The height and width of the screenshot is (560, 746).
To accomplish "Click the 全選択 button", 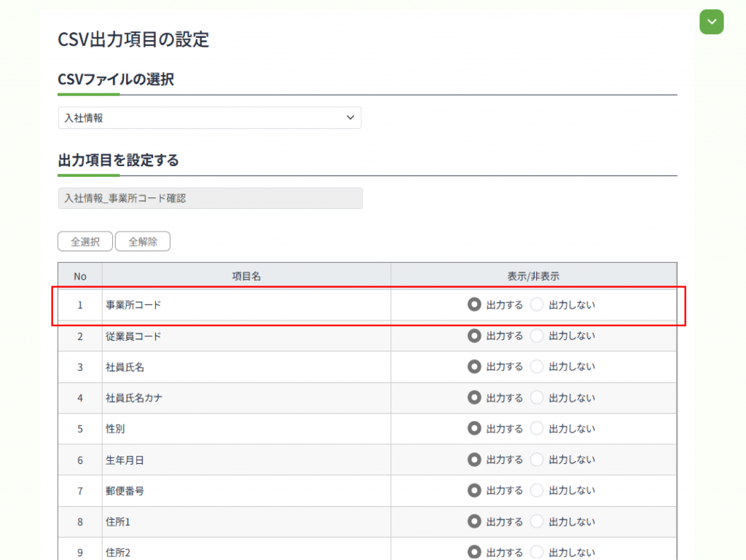I will tap(85, 242).
